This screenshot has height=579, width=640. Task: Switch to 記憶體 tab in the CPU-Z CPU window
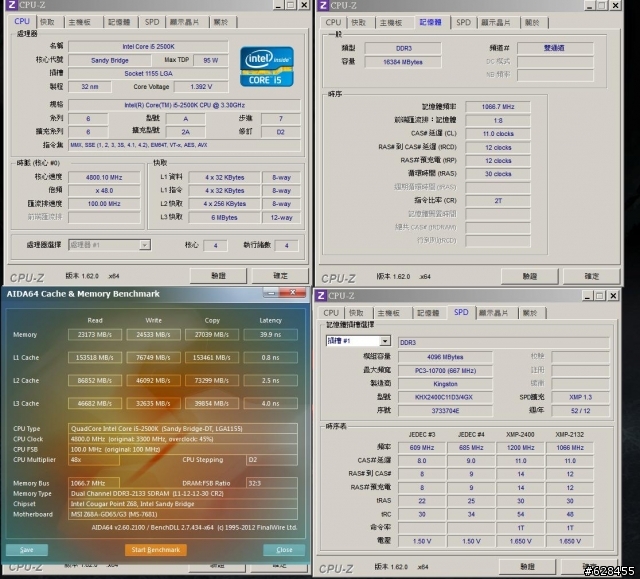[x=119, y=22]
